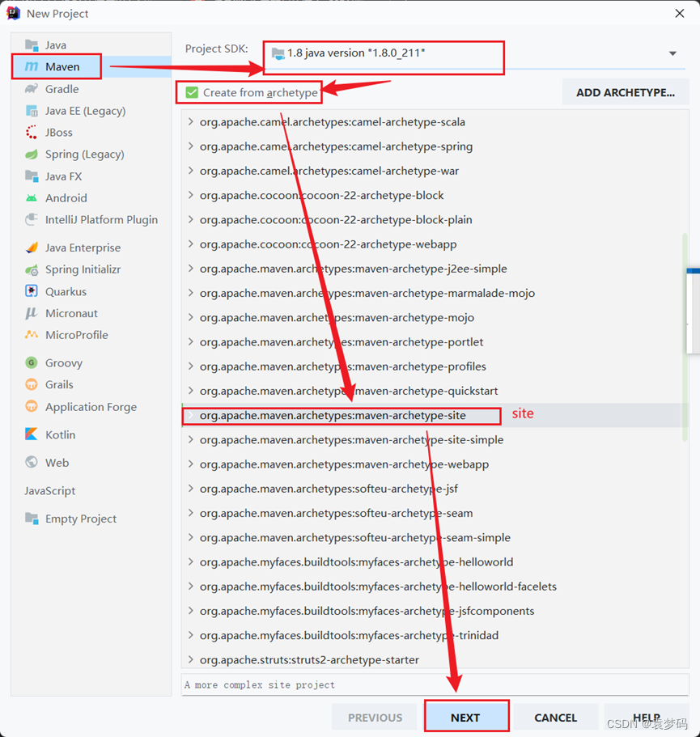Viewport: 700px width, 737px height.
Task: Click the Java EE (Legacy) icon
Action: pos(32,111)
